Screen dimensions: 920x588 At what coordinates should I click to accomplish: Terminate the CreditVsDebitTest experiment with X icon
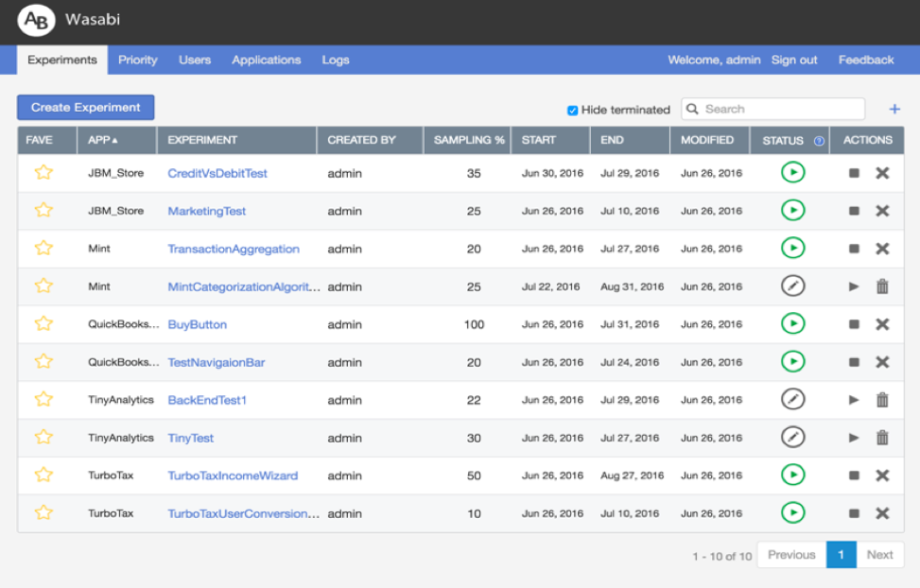coord(882,173)
